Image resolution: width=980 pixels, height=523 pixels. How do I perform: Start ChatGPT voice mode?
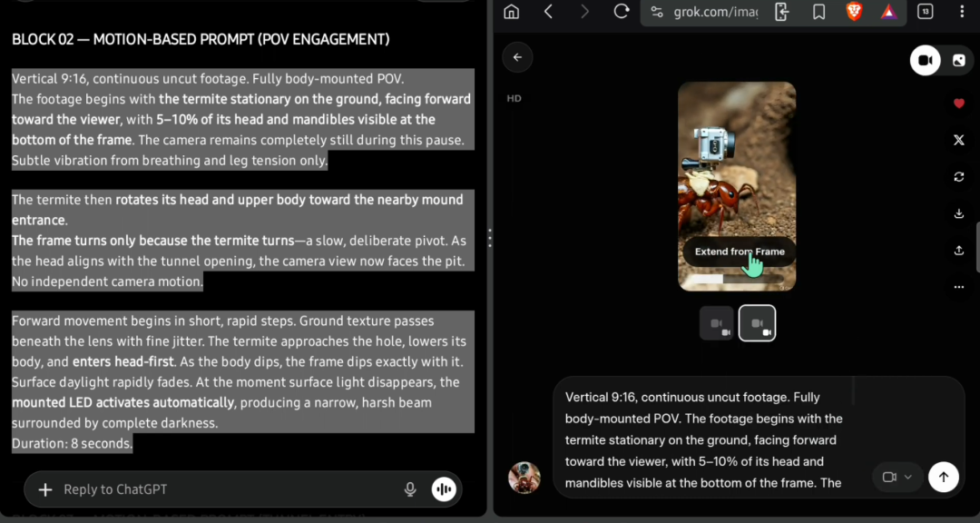pos(444,489)
